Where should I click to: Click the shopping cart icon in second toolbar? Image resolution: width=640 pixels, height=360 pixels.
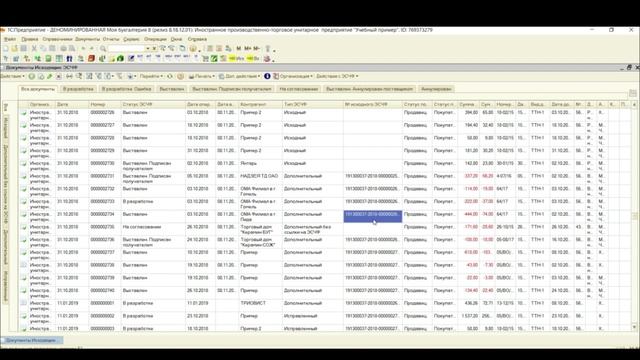point(205,58)
